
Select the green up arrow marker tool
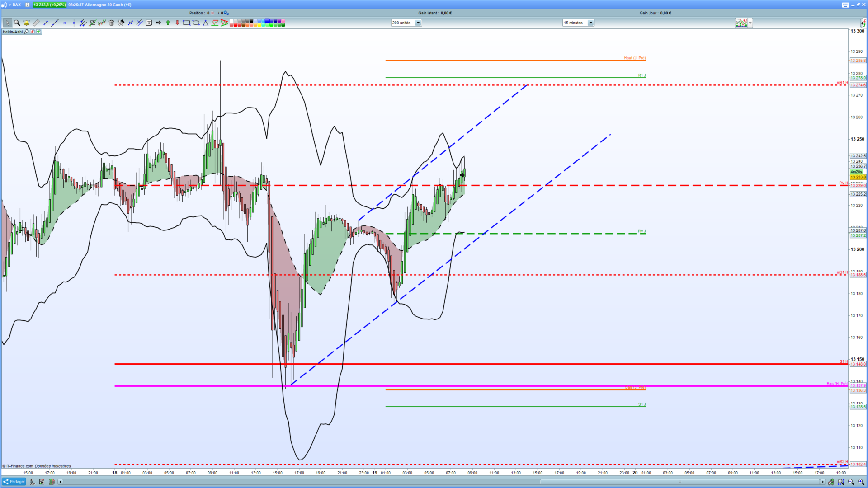click(x=168, y=23)
